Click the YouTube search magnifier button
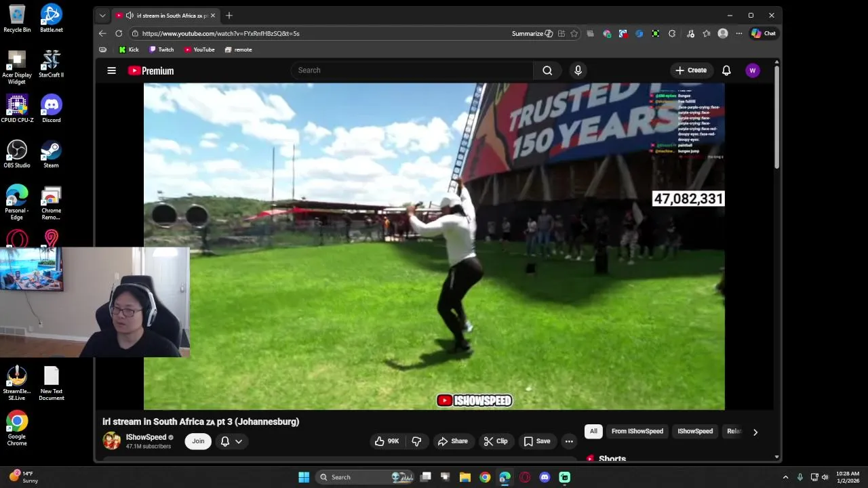This screenshot has width=868, height=488. pos(547,70)
